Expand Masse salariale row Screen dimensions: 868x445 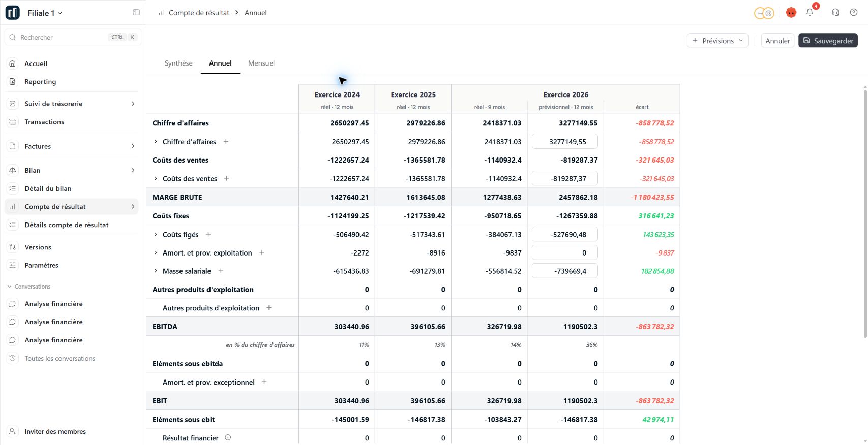point(156,271)
